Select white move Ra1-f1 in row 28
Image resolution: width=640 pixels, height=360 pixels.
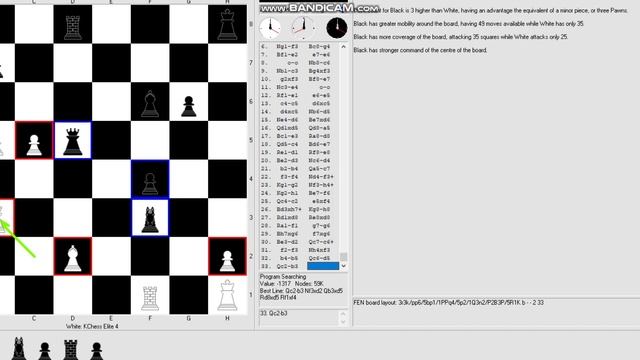tap(287, 225)
